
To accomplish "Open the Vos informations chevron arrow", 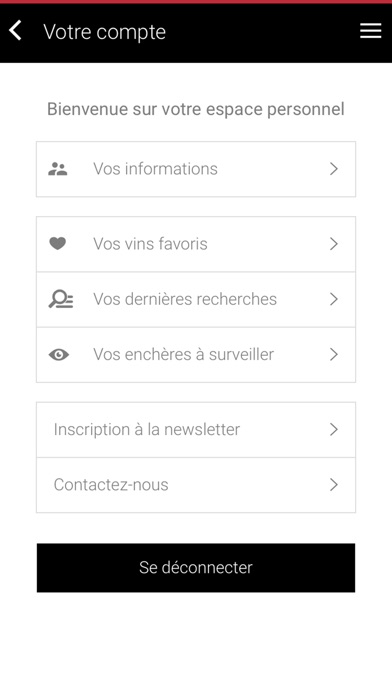I will coord(334,169).
